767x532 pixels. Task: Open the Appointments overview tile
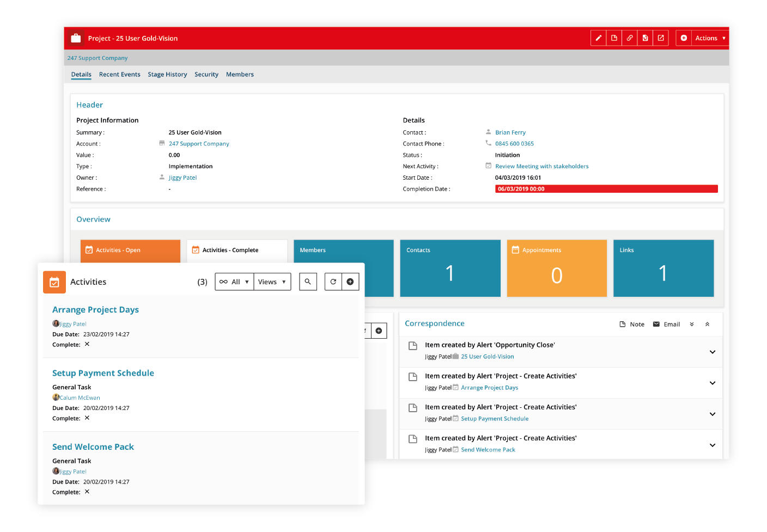(557, 268)
